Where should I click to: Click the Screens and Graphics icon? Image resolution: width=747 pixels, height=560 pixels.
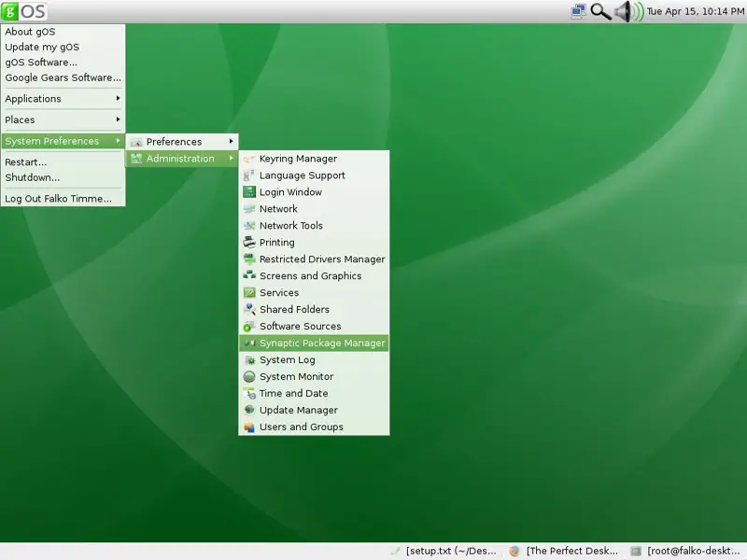click(x=249, y=275)
